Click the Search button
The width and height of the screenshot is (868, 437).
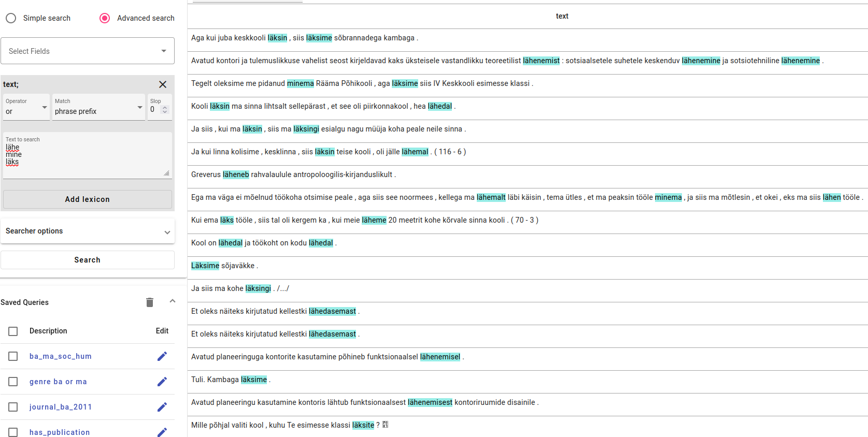88,260
